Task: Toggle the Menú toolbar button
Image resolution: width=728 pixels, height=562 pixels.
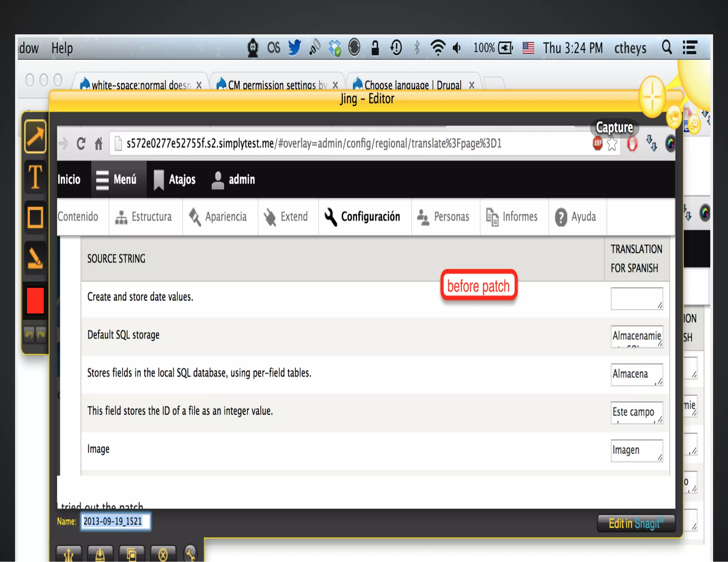Action: 117,179
